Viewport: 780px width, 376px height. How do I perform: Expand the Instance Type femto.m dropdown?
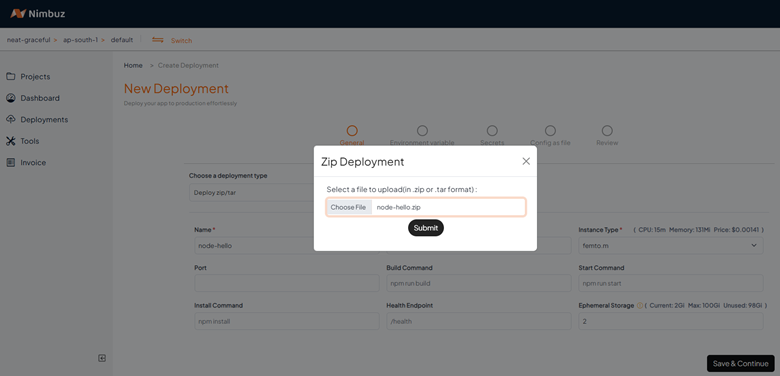[671, 245]
